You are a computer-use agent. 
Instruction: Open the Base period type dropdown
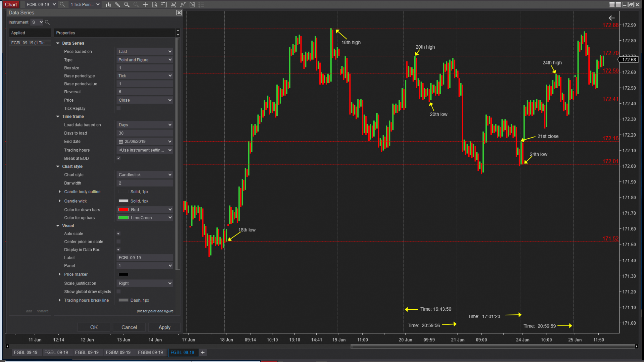pos(145,76)
